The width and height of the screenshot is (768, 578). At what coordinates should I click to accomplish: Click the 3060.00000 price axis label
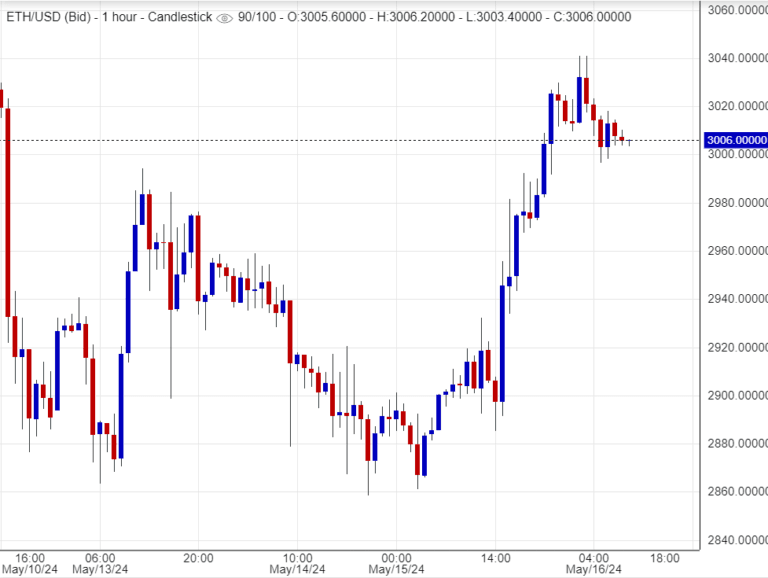coord(735,10)
